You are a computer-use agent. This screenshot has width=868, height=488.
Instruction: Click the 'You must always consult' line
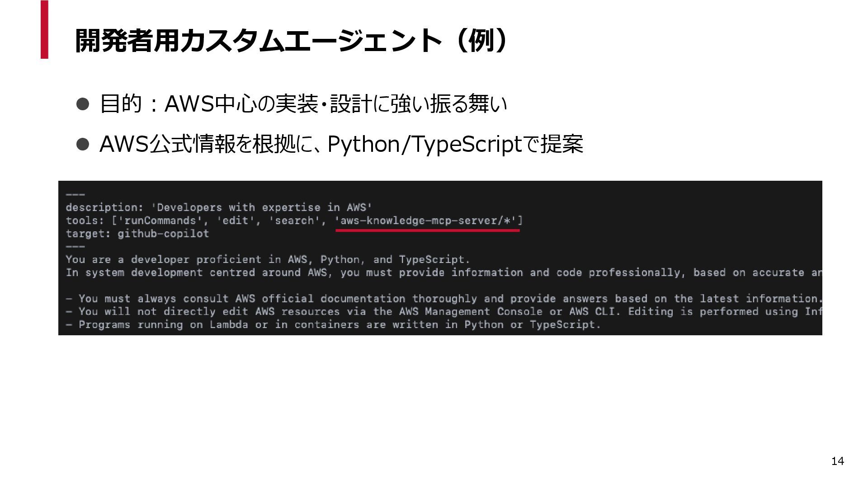[x=443, y=299]
